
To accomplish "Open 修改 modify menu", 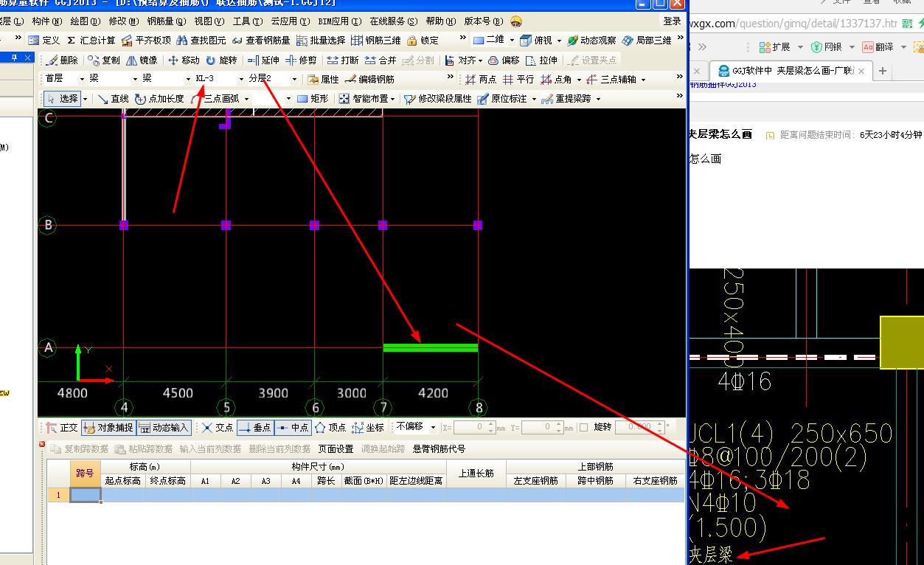I will 123,21.
